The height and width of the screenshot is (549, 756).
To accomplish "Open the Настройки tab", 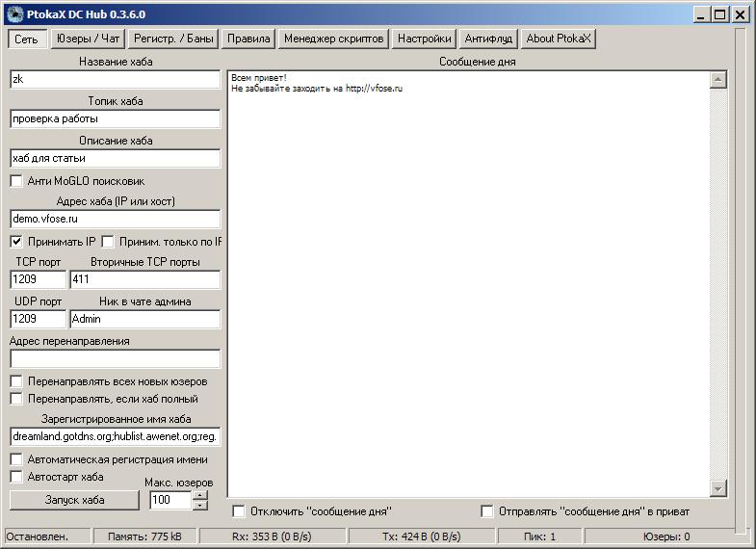I will 424,39.
